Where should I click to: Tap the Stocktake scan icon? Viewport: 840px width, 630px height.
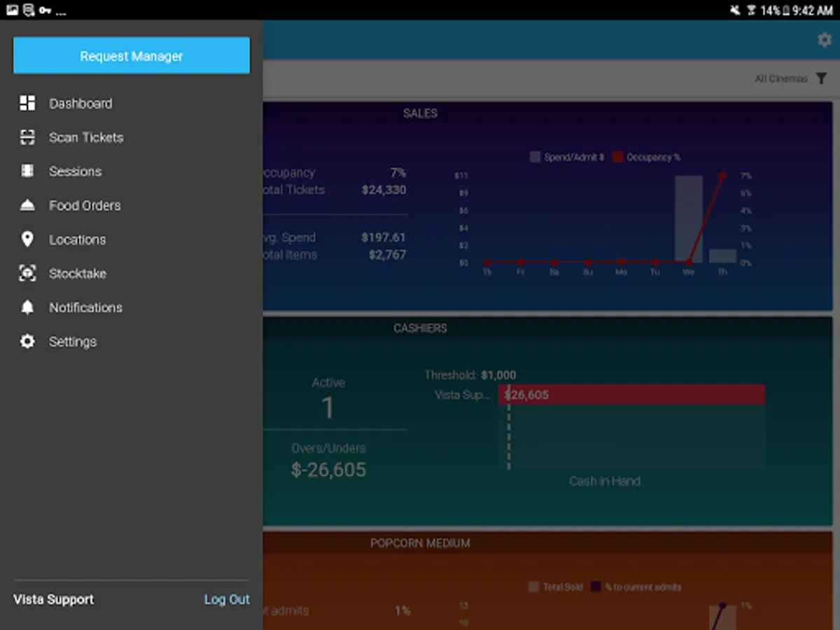pos(27,273)
